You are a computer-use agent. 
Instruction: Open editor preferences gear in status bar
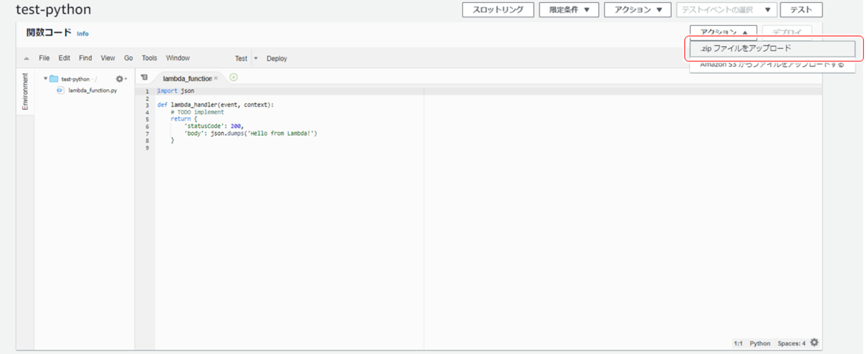point(814,342)
